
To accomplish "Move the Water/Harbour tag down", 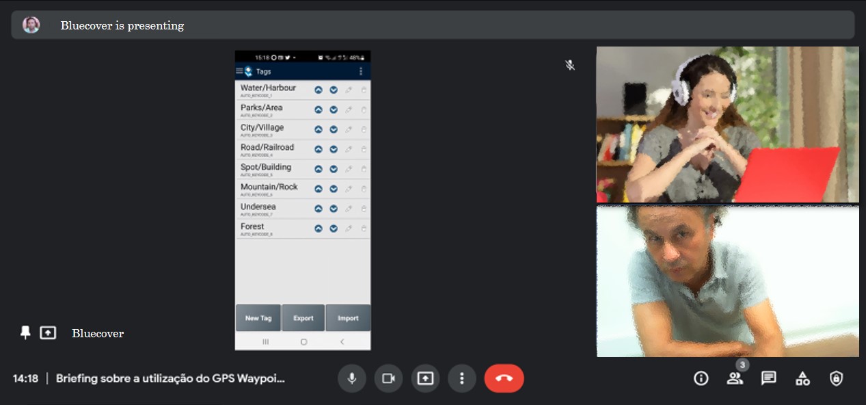I will 334,90.
